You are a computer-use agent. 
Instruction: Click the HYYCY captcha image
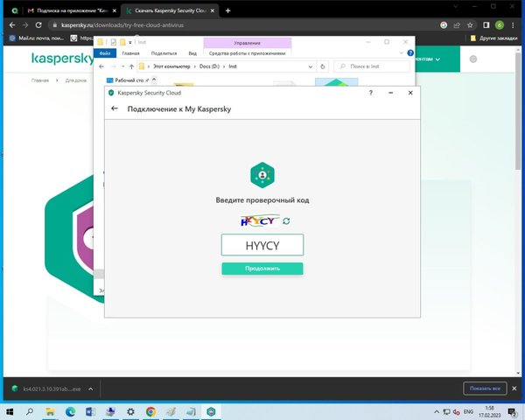(x=260, y=221)
